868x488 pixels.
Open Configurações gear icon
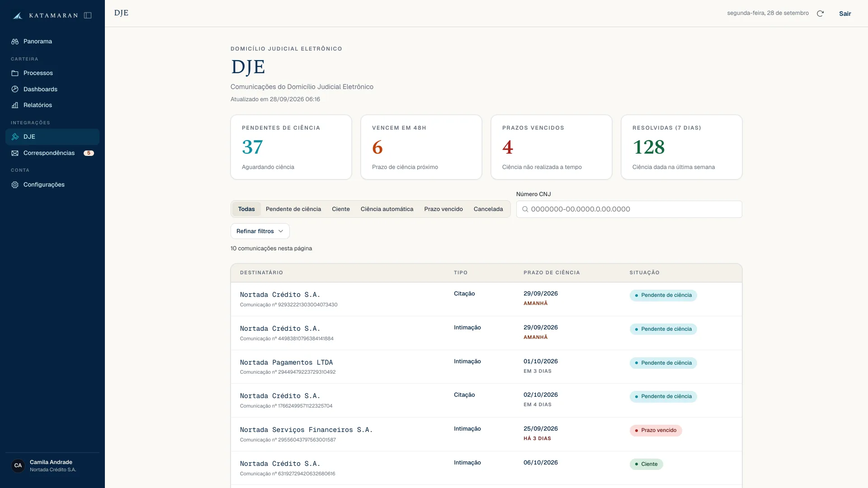(x=15, y=185)
